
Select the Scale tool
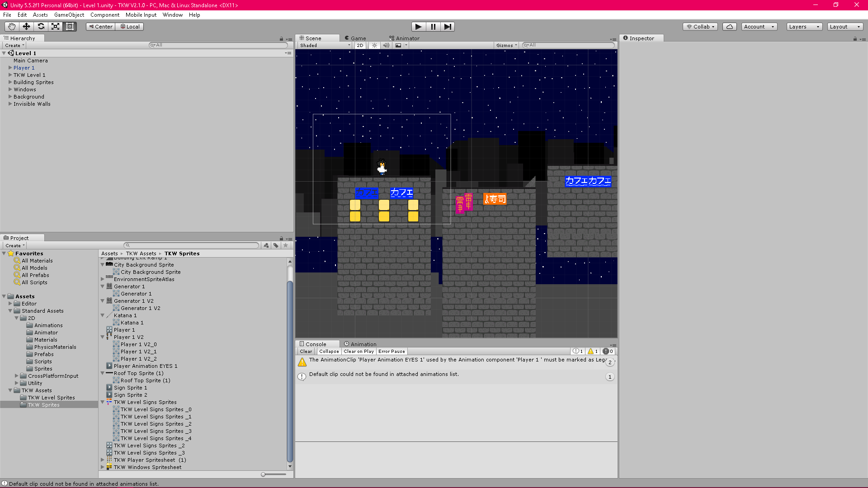[55, 27]
